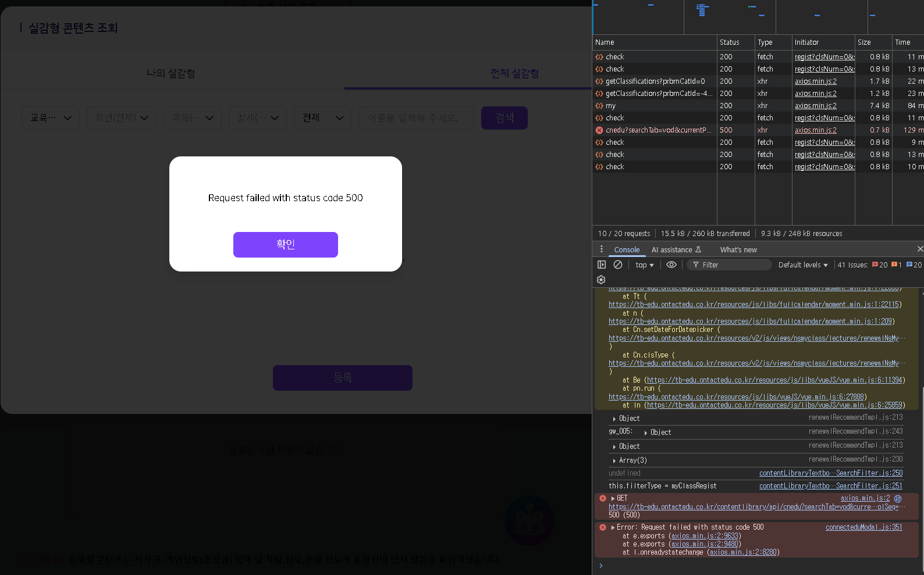The height and width of the screenshot is (575, 924).
Task: Click the red error icon on cnedu request
Action: click(599, 130)
